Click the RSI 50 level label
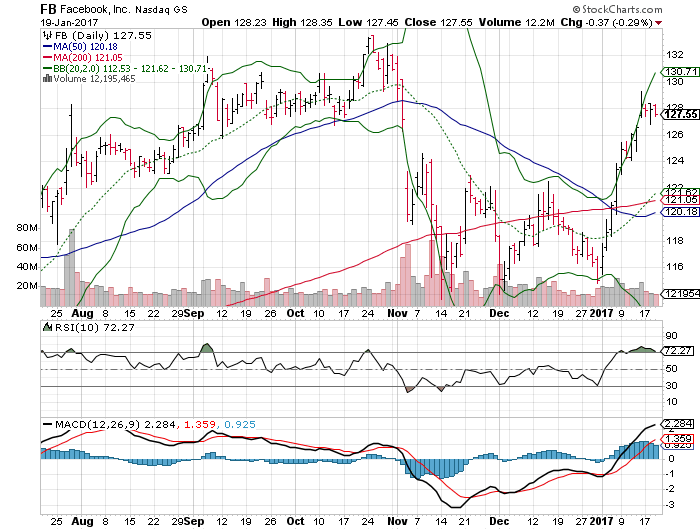 671,369
